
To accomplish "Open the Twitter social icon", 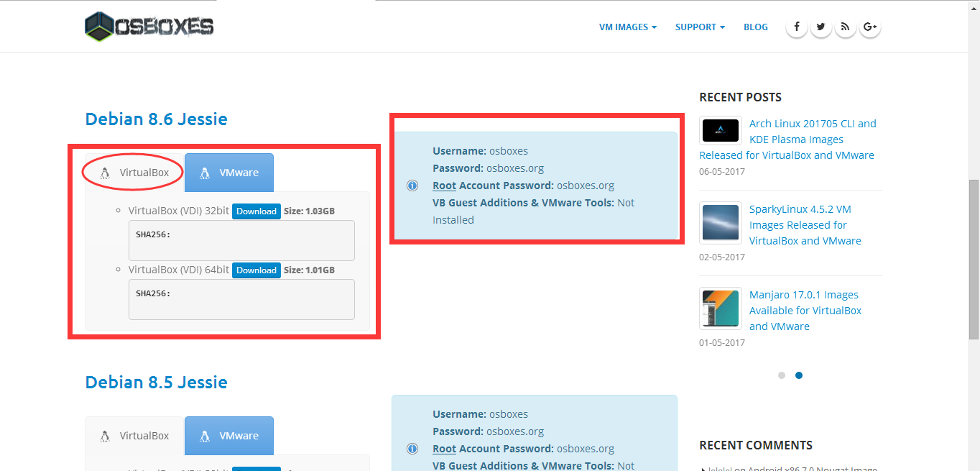I will click(820, 27).
